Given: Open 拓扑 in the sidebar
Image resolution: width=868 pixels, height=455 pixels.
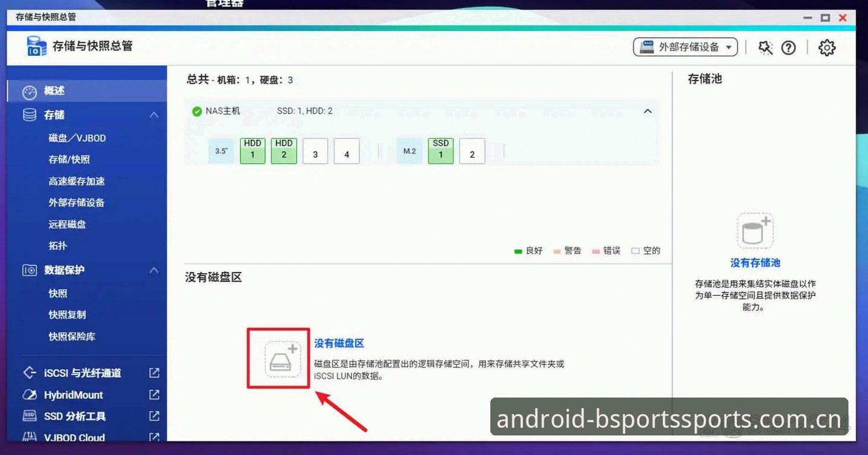Looking at the screenshot, I should pos(58,246).
